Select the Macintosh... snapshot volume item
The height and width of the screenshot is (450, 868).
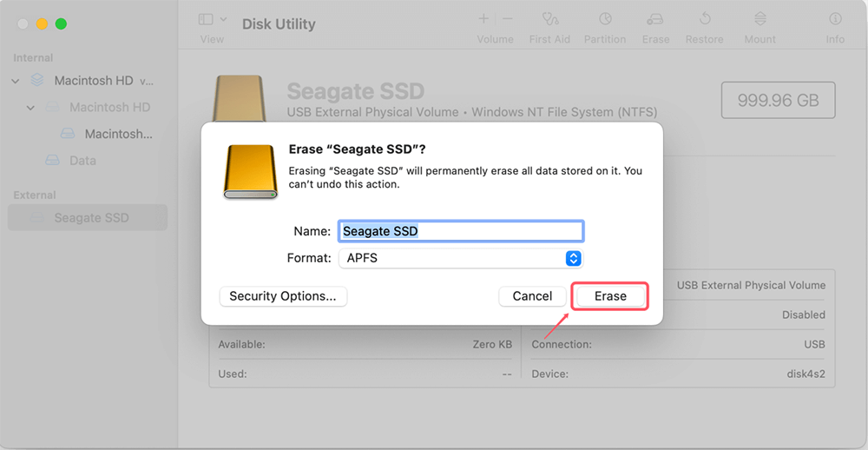118,134
